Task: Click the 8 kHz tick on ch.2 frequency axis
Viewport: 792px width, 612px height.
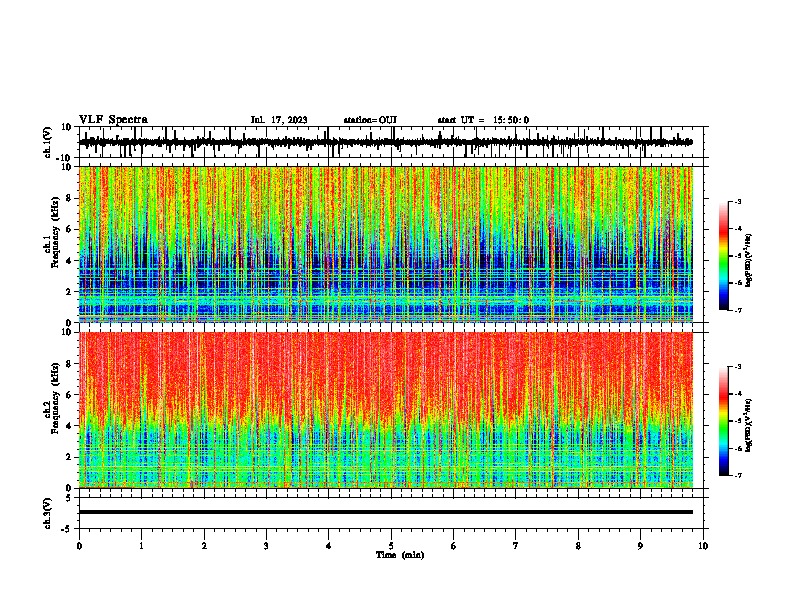Action: [69, 364]
